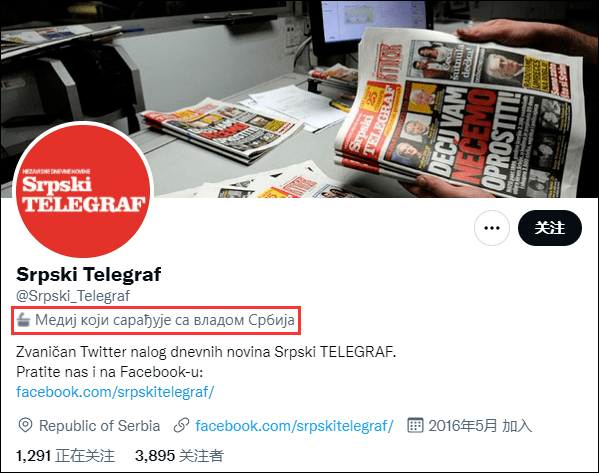Open the Facebook website link beside the chain icon
The image size is (599, 473).
[x=294, y=426]
